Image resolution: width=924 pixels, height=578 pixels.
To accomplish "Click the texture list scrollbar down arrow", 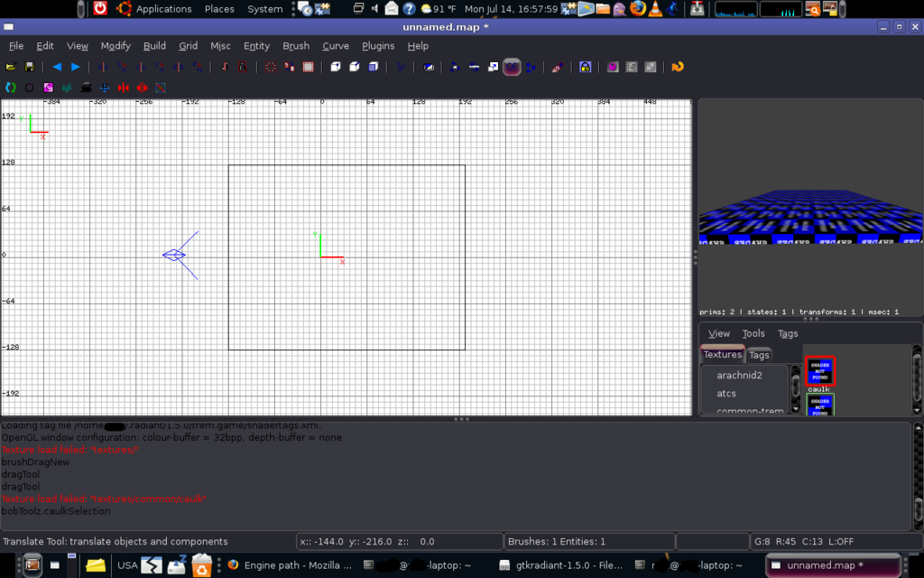I will [x=796, y=408].
